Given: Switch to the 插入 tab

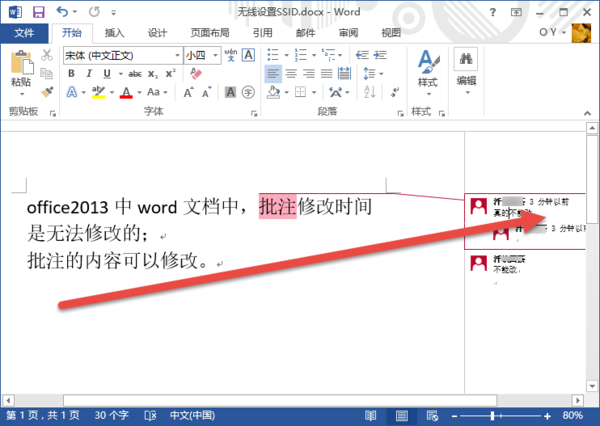Looking at the screenshot, I should click(x=114, y=33).
